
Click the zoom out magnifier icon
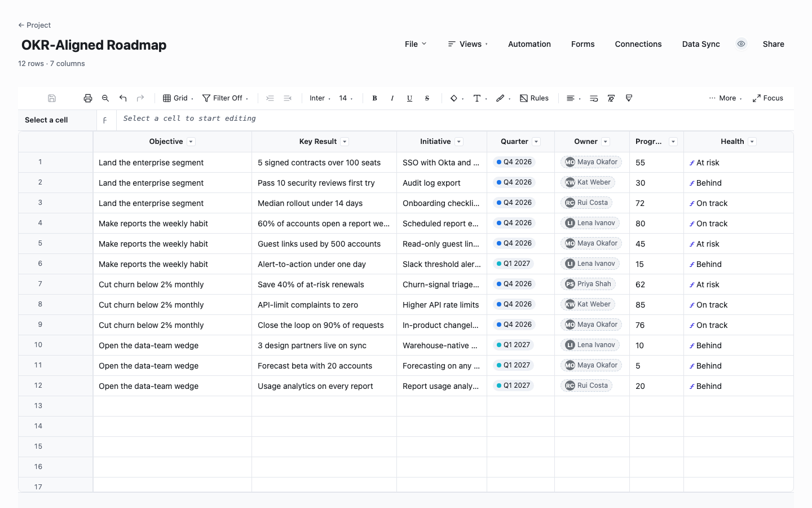[x=105, y=98]
